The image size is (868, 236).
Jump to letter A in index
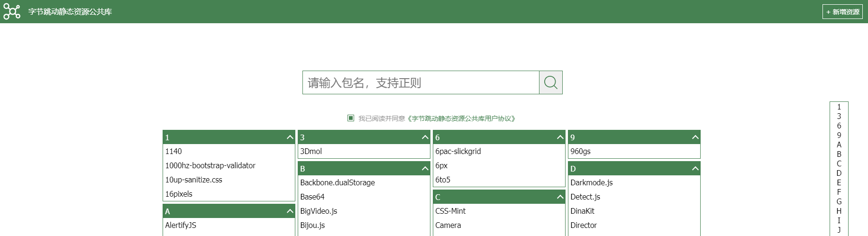pyautogui.click(x=839, y=145)
